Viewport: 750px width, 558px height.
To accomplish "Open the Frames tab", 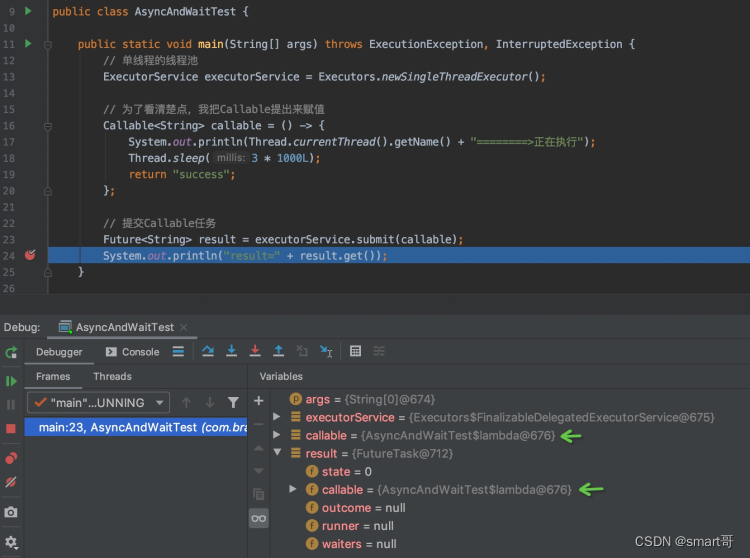I will [x=53, y=376].
